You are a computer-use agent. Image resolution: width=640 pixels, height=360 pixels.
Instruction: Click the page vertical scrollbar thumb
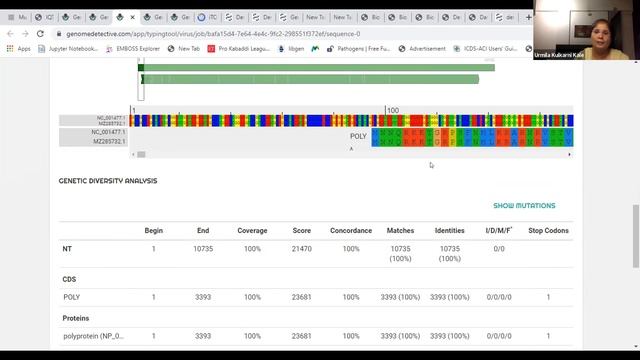(636, 236)
